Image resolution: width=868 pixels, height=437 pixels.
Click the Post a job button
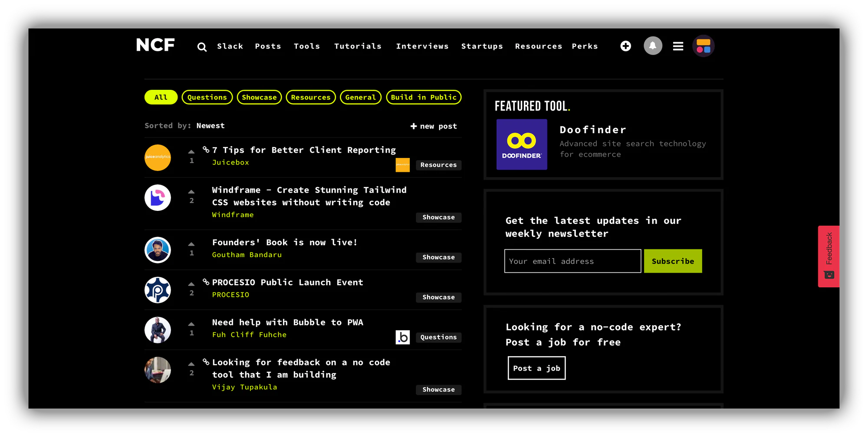(536, 368)
